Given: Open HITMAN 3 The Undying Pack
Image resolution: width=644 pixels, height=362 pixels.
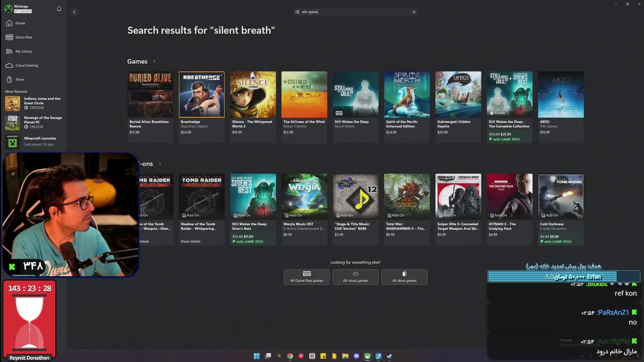Looking at the screenshot, I should pos(510,210).
